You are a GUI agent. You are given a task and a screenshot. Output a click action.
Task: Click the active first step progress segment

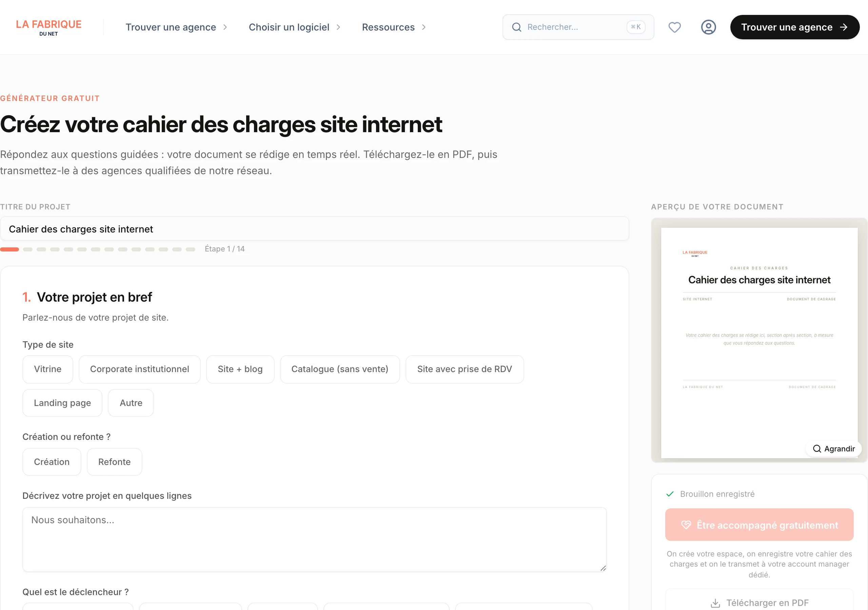click(9, 249)
